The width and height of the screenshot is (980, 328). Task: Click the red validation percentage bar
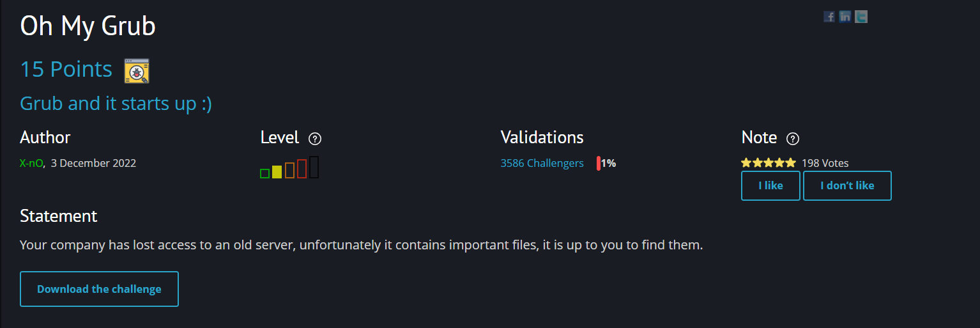pyautogui.click(x=599, y=163)
